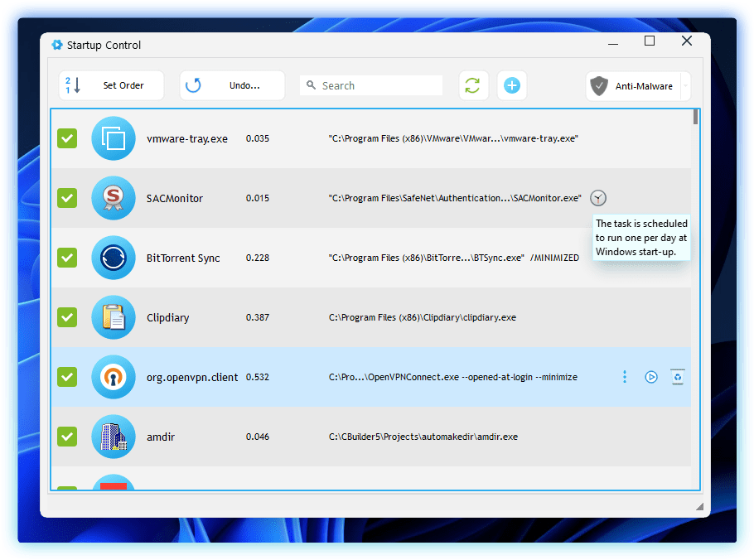Click the clock schedule icon for SACMonitor
The height and width of the screenshot is (560, 754).
598,198
